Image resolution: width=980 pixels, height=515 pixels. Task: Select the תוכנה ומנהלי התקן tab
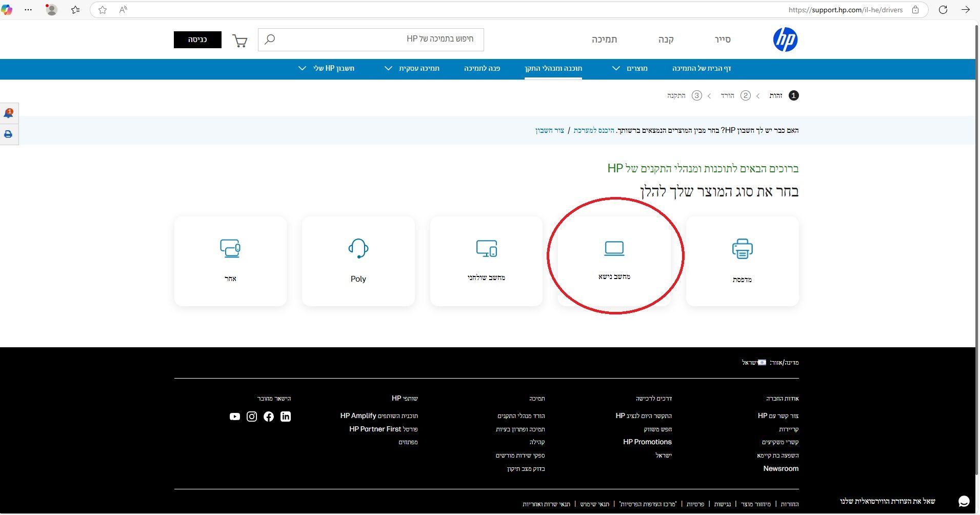point(553,68)
